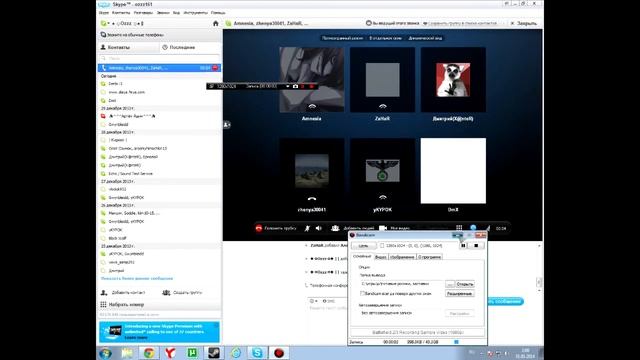Click the Advanced button in Bandicam

[459, 293]
